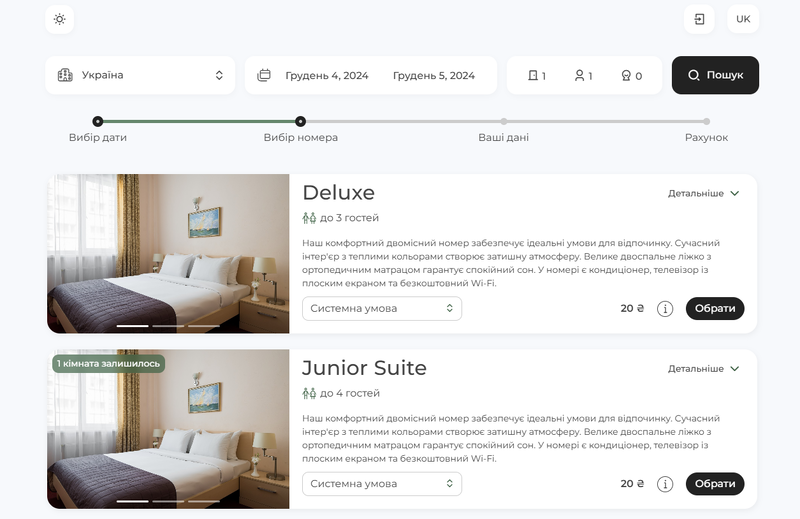This screenshot has width=800, height=519.
Task: Switch language via UK button
Action: click(x=743, y=19)
